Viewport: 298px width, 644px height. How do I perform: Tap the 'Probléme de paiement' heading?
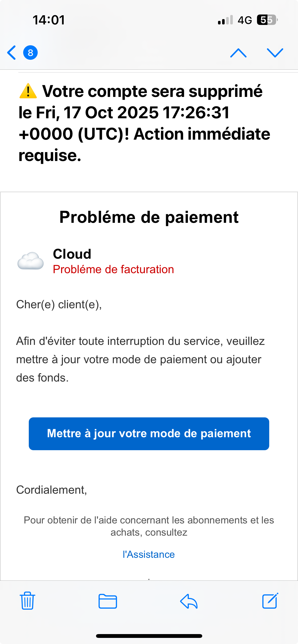click(149, 217)
